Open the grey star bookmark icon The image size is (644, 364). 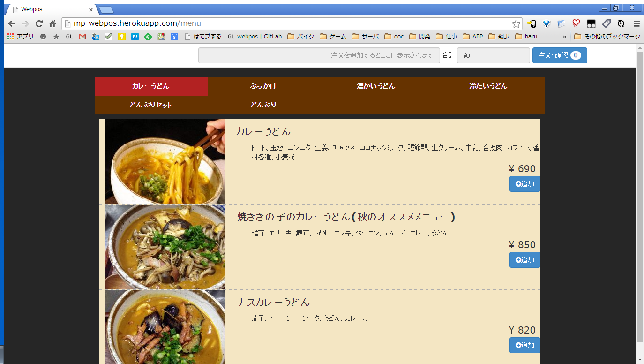coord(56,36)
